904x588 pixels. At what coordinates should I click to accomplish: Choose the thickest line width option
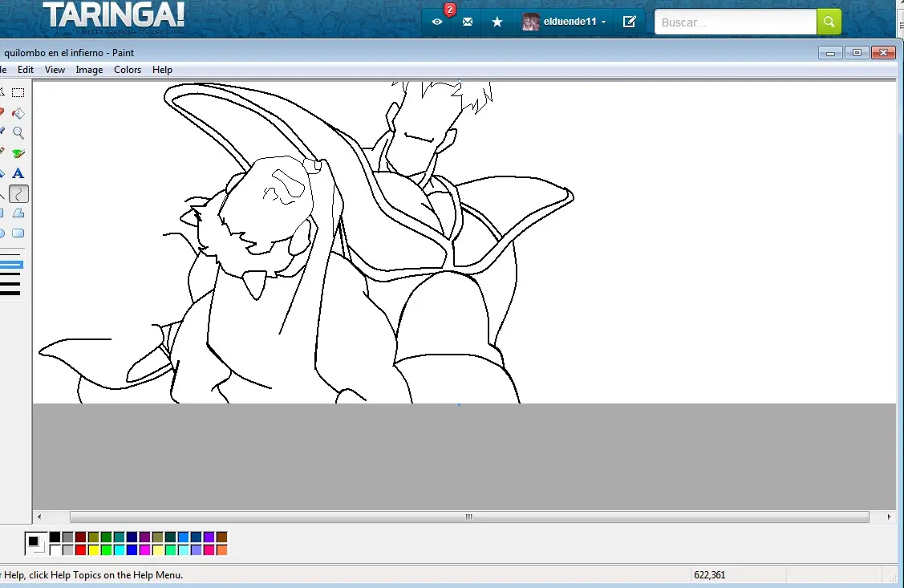(x=10, y=293)
